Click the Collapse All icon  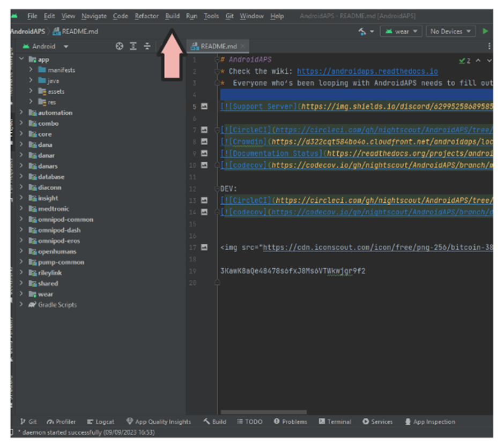[147, 46]
